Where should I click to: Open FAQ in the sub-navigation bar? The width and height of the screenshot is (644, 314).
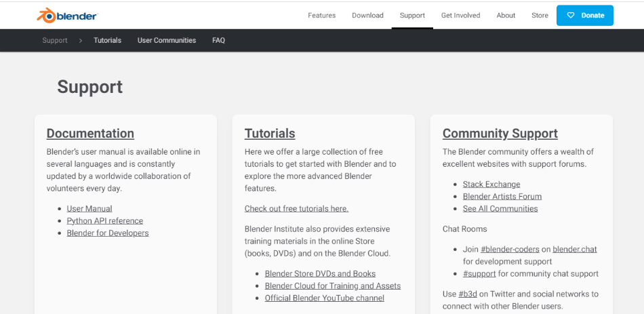[x=218, y=40]
